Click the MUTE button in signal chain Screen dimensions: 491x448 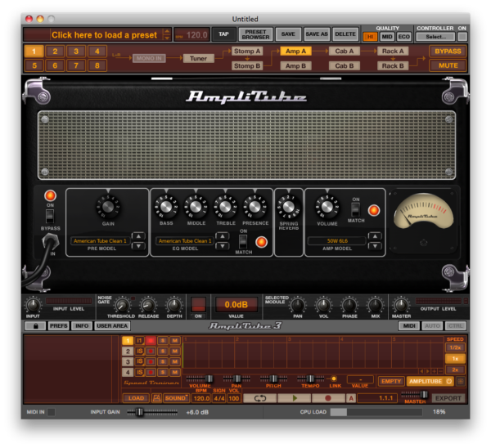[448, 65]
